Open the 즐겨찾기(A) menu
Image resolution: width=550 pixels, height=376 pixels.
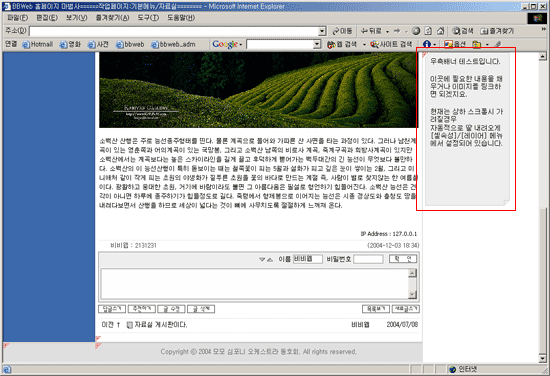(x=112, y=18)
